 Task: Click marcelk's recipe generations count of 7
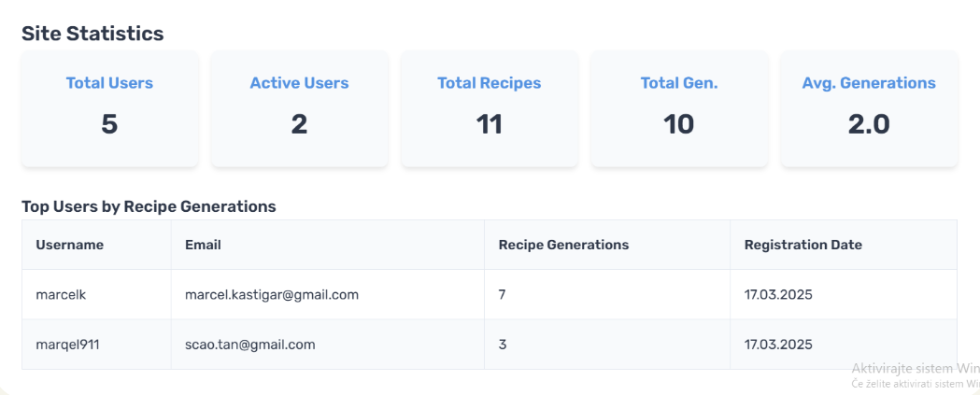(503, 295)
